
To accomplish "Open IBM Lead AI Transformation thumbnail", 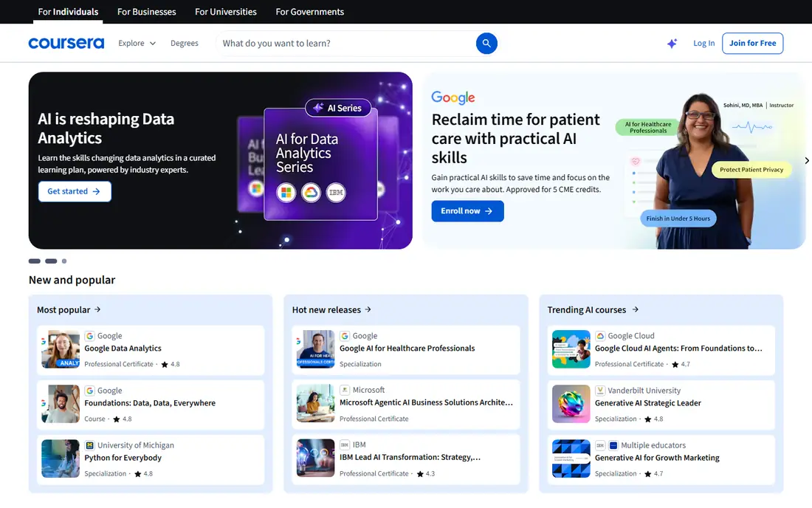I will pos(315,458).
